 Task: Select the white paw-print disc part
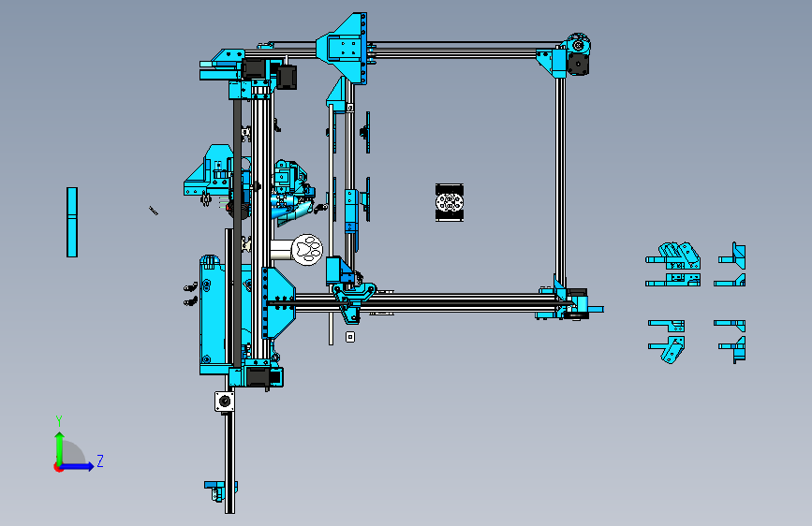tap(307, 250)
